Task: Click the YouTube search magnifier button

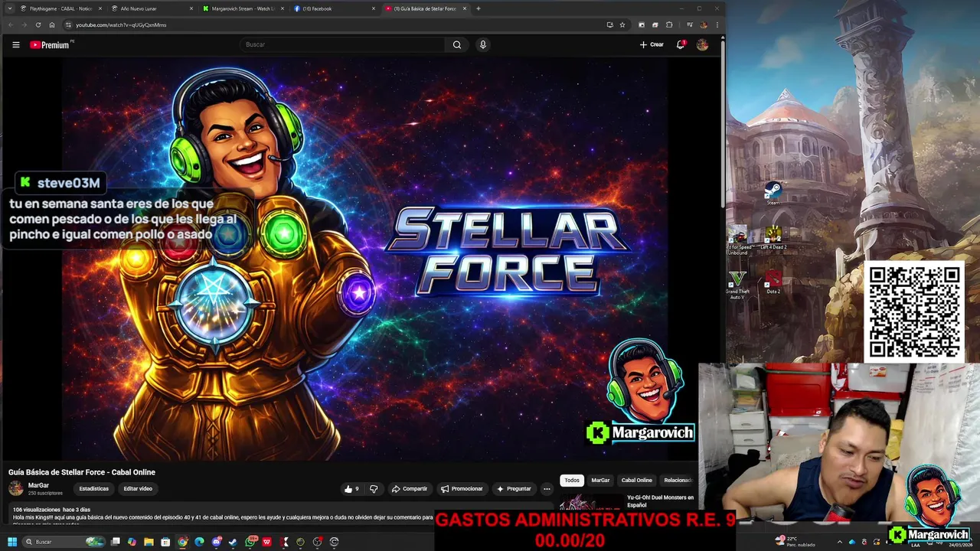Action: 457,44
